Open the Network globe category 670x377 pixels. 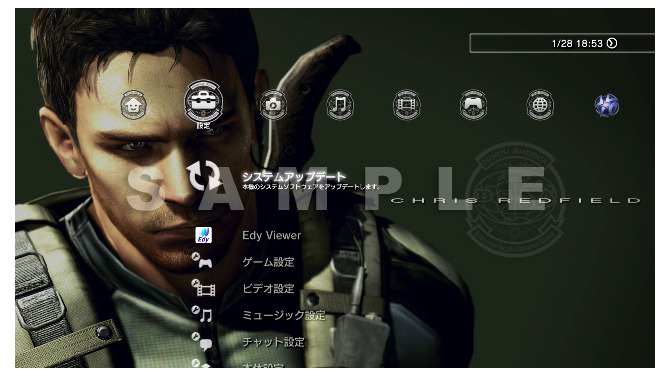tap(540, 105)
